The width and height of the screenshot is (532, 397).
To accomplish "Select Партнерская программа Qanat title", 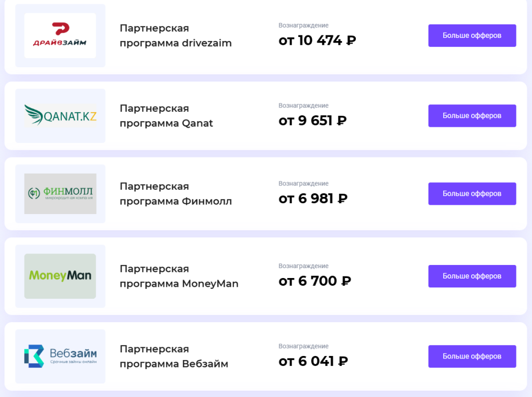I will pos(166,116).
